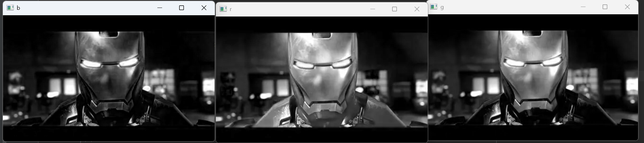Click the red channel image in window r
This screenshot has width=644, height=143.
[322, 79]
